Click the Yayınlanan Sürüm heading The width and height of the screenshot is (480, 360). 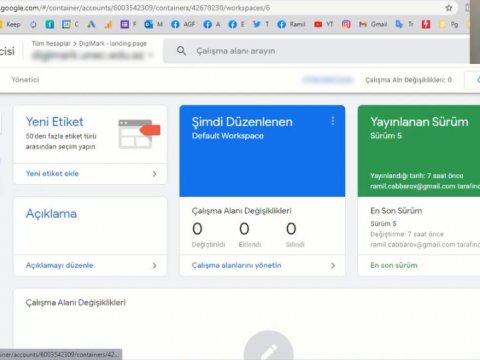419,122
